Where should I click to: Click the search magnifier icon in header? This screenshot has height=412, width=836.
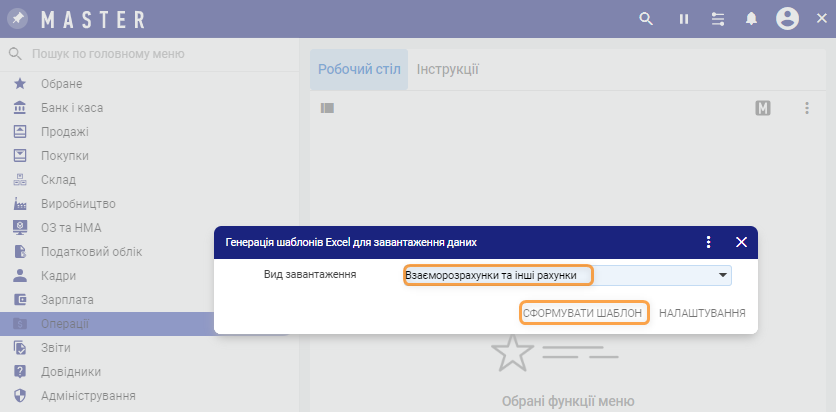click(646, 19)
